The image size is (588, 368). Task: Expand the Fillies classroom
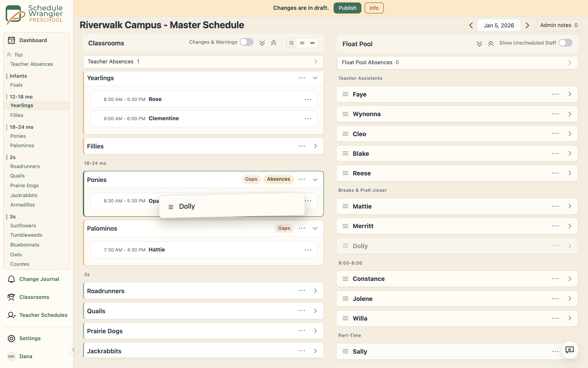tap(315, 146)
